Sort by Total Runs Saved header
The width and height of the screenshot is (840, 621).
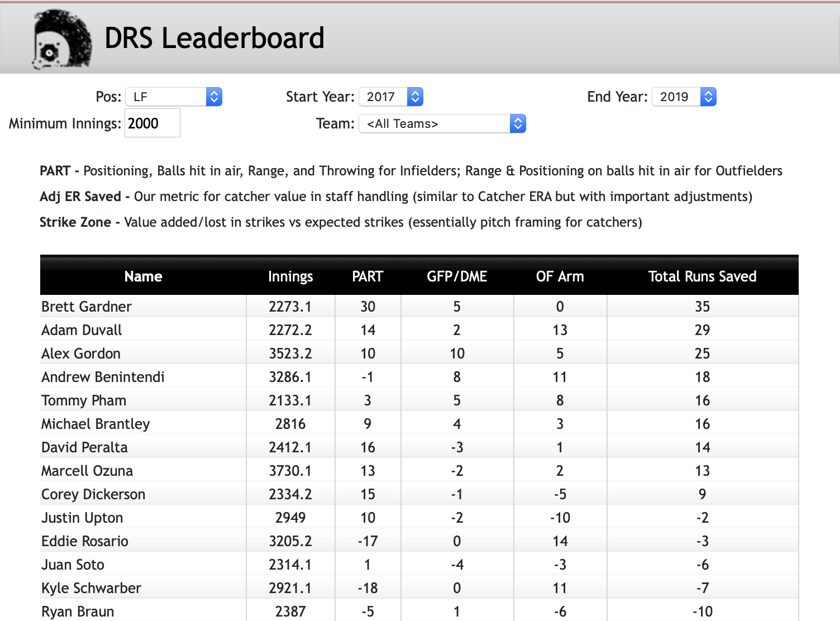[x=702, y=276]
